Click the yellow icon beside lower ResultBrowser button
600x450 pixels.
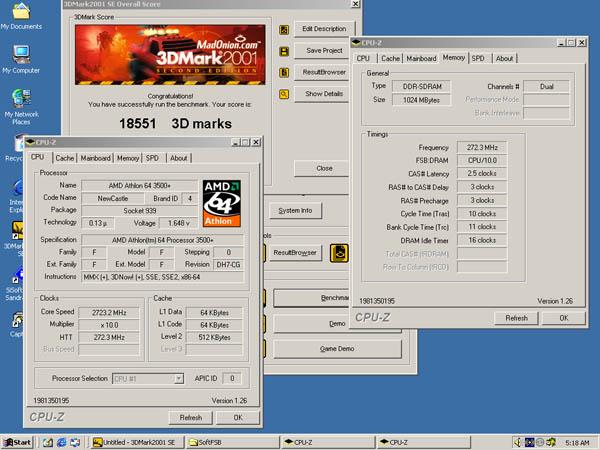pyautogui.click(x=339, y=253)
